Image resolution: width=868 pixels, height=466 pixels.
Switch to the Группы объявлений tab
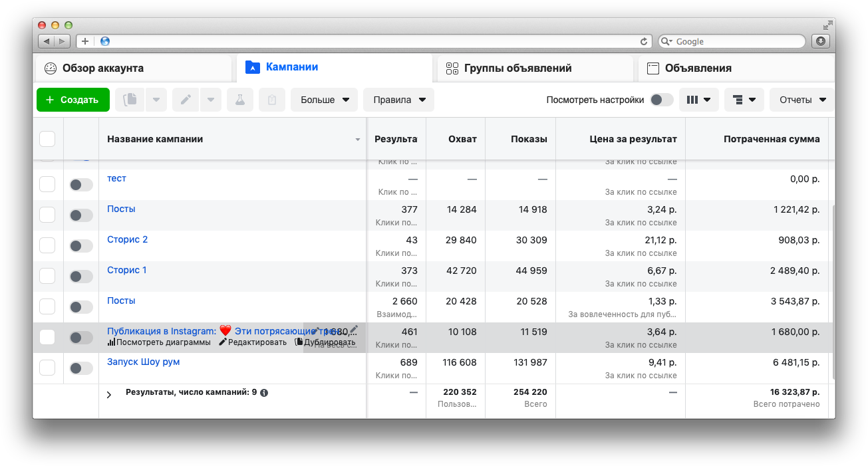535,68
